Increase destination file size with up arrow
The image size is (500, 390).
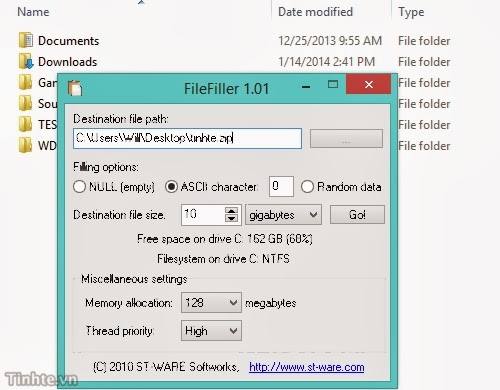pos(231,210)
